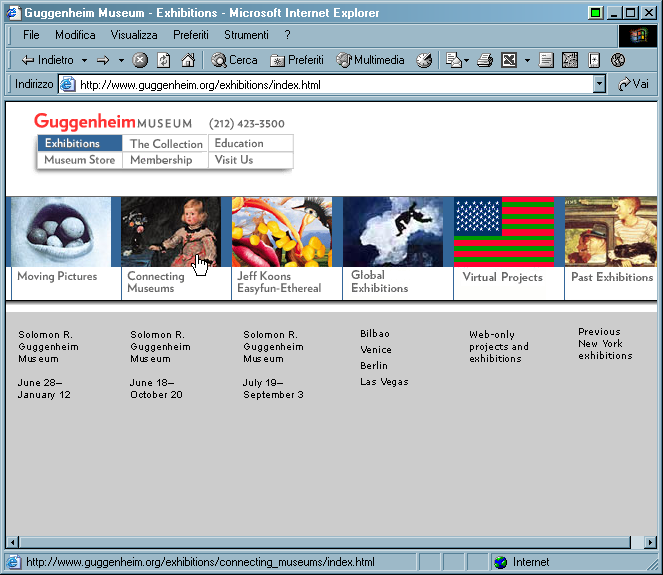
Task: Open the back history dropdown arrow
Action: pyautogui.click(x=85, y=60)
